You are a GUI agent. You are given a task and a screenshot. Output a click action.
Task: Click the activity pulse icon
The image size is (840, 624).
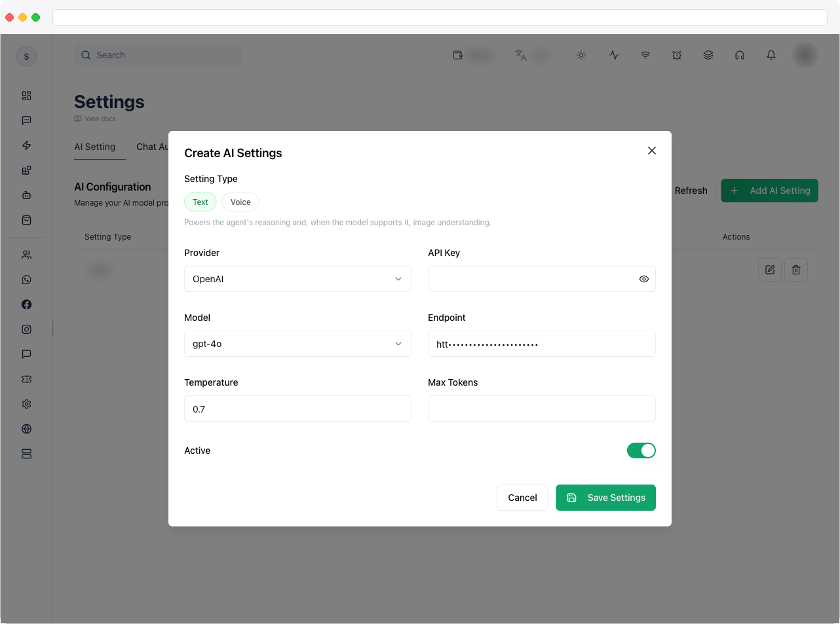(x=614, y=55)
